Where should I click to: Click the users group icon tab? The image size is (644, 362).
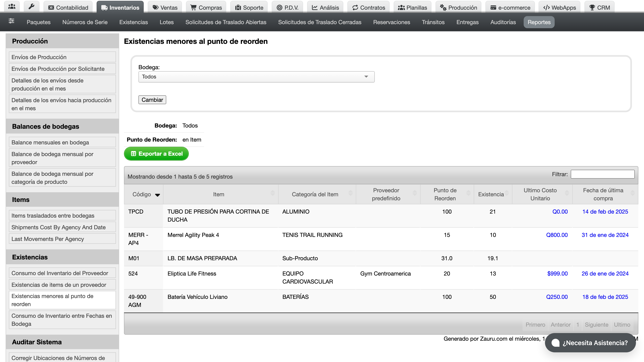tap(12, 7)
